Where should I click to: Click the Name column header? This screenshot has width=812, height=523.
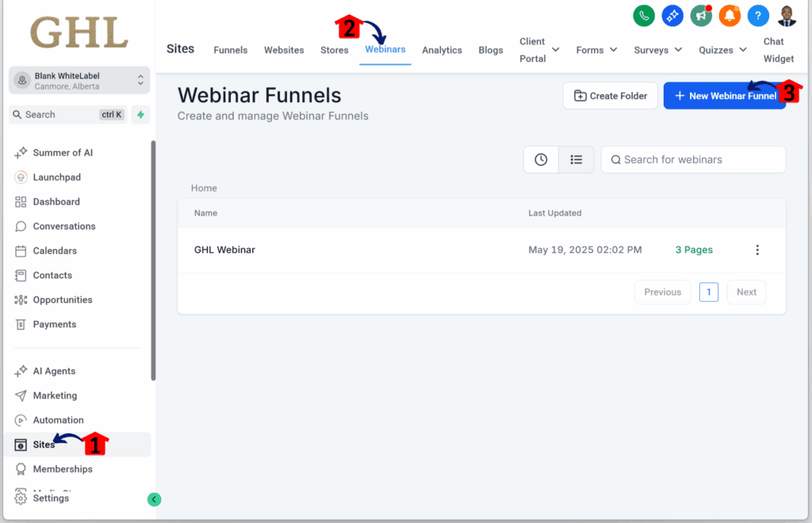coord(205,213)
